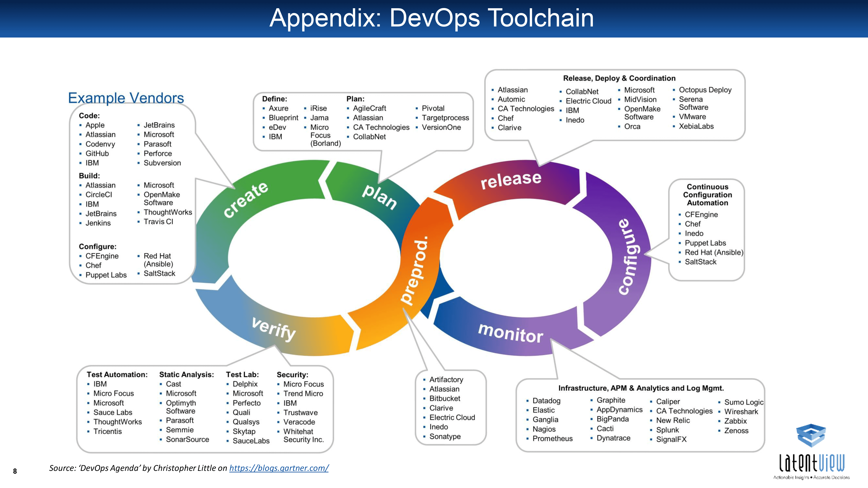The image size is (868, 488).
Task: Click 'Datadog' in the monitoring list
Action: pyautogui.click(x=547, y=401)
